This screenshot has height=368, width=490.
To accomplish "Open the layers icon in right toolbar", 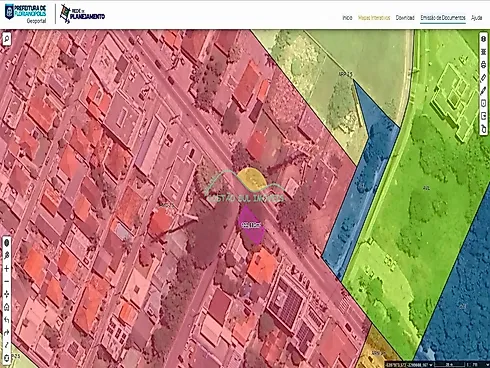I will click(484, 39).
